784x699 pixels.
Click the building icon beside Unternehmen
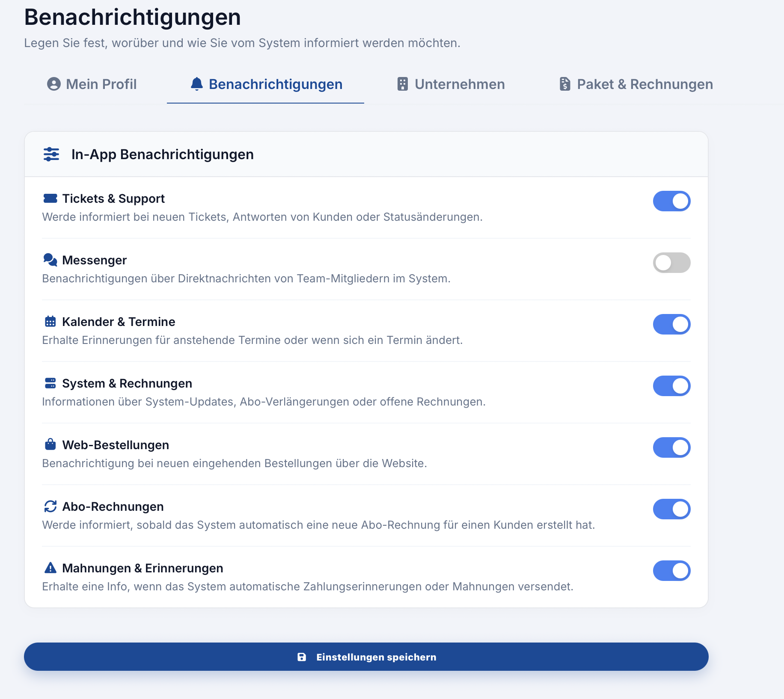tap(402, 84)
